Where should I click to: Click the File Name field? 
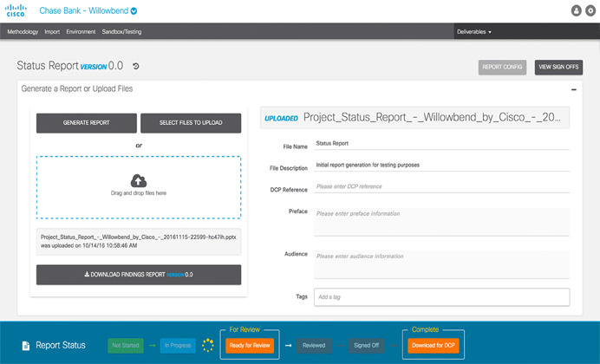442,144
